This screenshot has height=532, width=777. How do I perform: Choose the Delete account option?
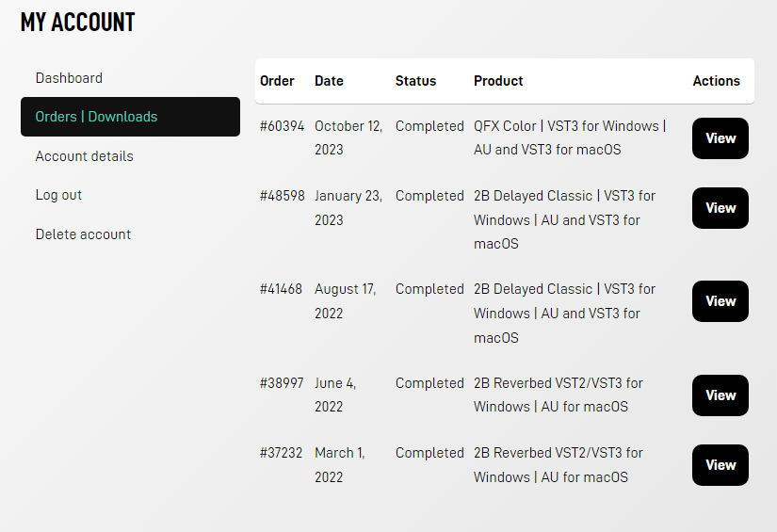click(83, 234)
